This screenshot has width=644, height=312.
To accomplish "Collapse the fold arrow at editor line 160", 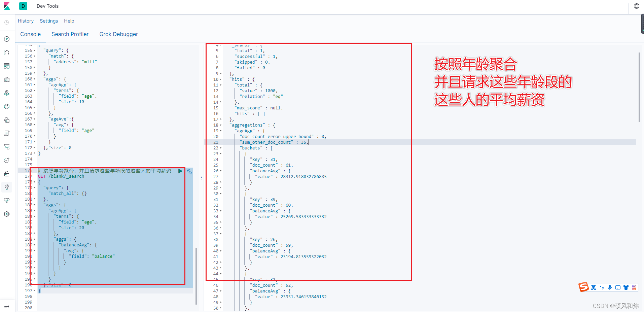I will coord(34,79).
